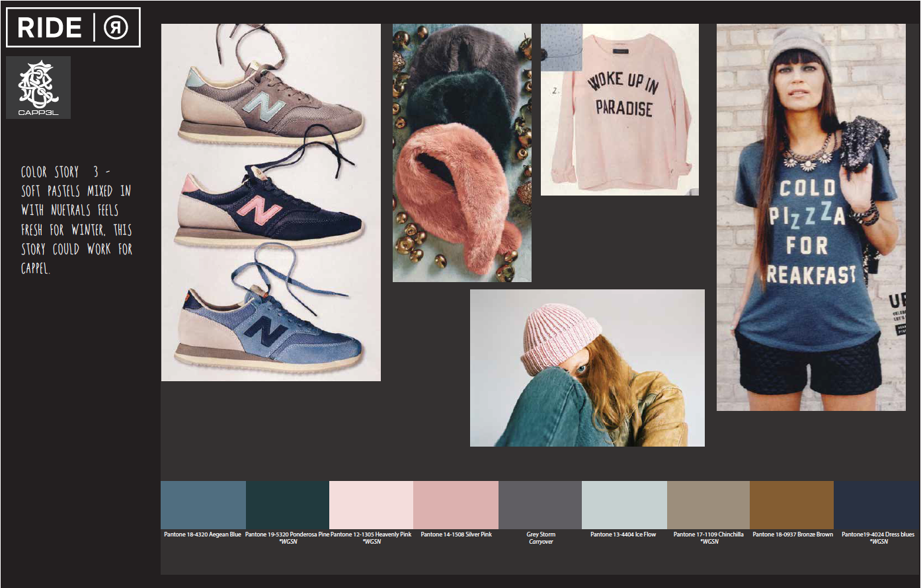Click the 'Pantone 19-5320 Ponderosa Pine' label
The width and height of the screenshot is (921, 588).
287,534
